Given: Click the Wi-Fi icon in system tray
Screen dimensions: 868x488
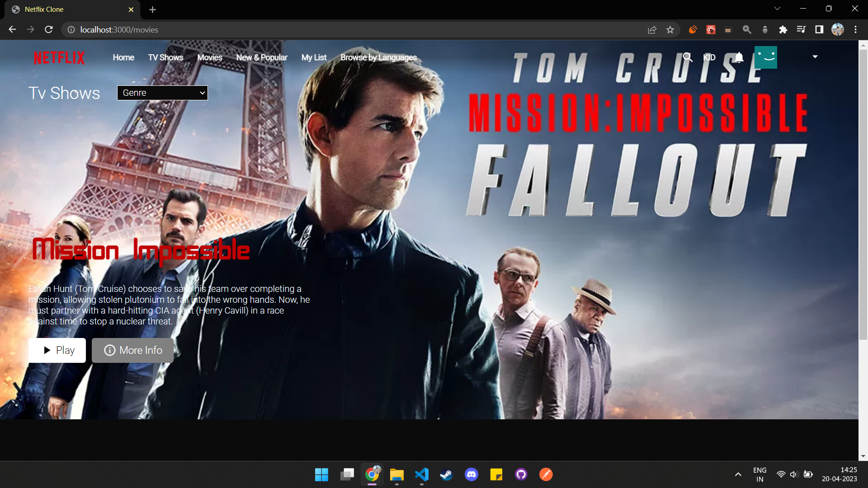Looking at the screenshot, I should (x=781, y=474).
